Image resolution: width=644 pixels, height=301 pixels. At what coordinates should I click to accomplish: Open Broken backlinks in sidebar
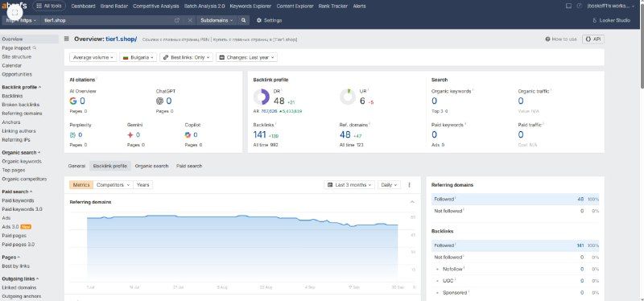(21, 105)
